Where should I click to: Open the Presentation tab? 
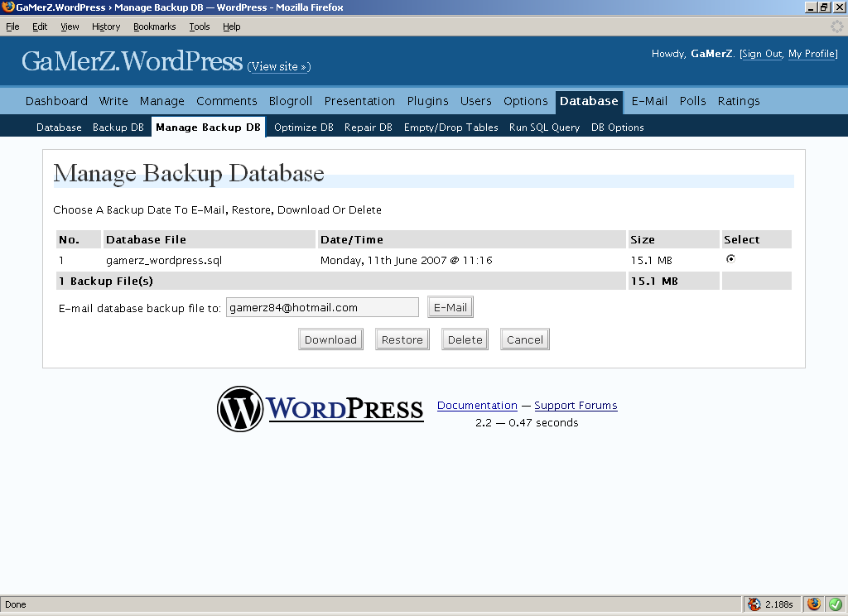point(359,101)
